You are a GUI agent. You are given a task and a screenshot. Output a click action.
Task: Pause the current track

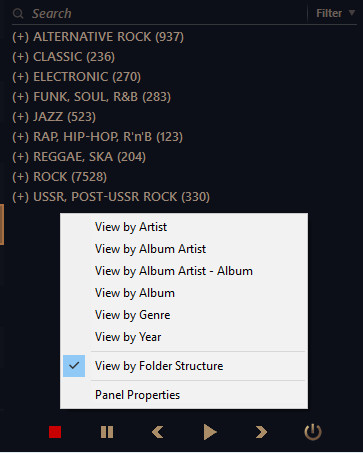107,432
